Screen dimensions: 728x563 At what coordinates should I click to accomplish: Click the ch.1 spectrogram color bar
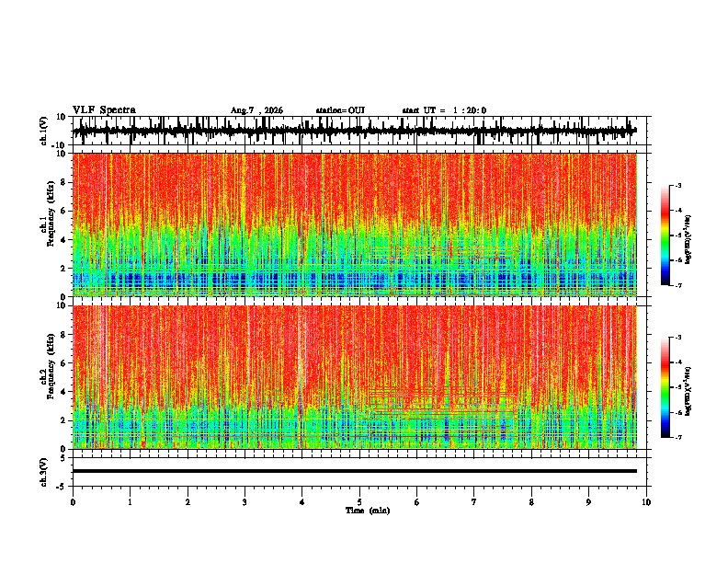[665, 236]
